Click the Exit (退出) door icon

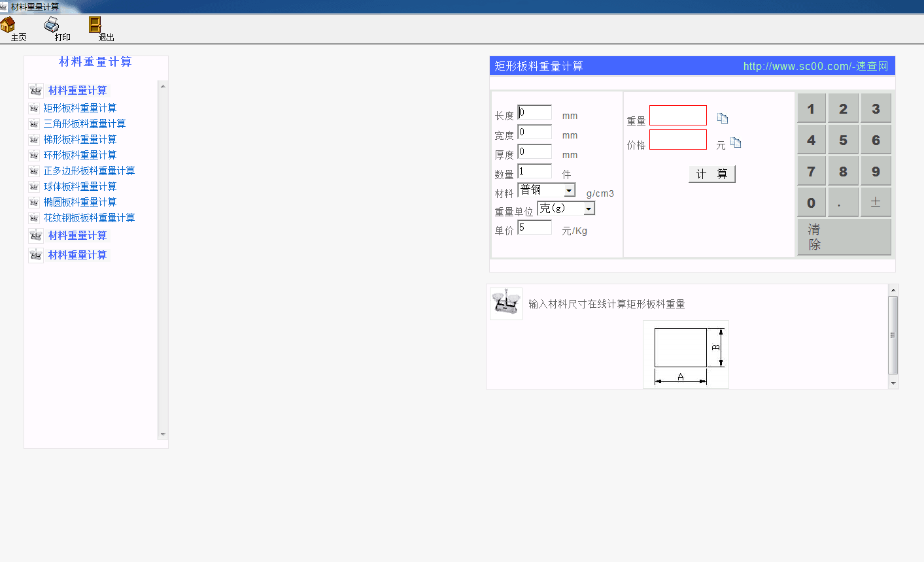point(95,25)
